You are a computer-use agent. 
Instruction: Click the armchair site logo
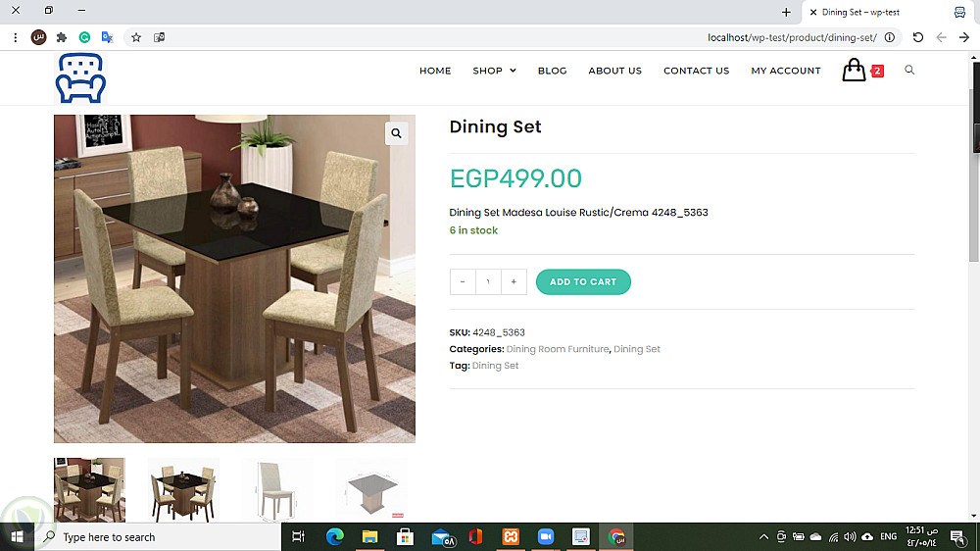point(80,78)
